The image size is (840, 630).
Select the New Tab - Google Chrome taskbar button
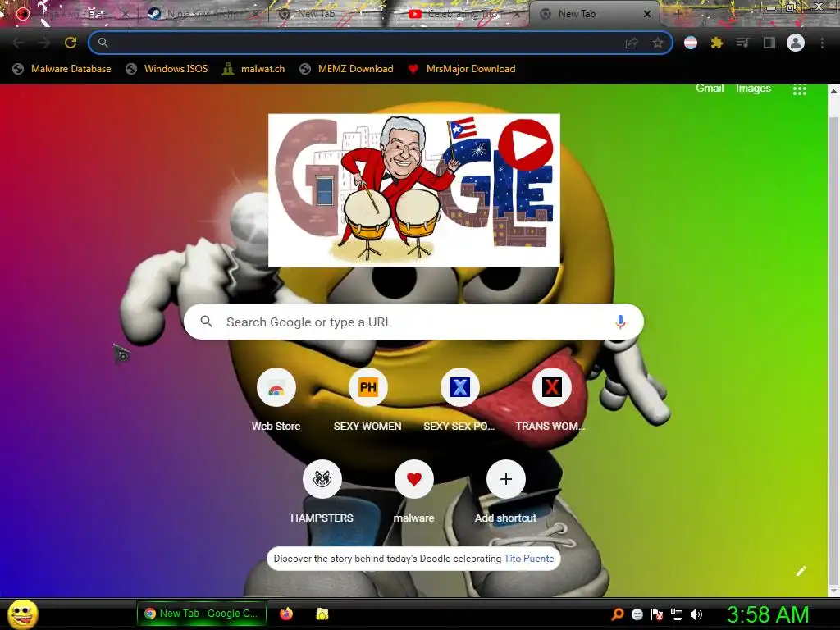pyautogui.click(x=202, y=614)
